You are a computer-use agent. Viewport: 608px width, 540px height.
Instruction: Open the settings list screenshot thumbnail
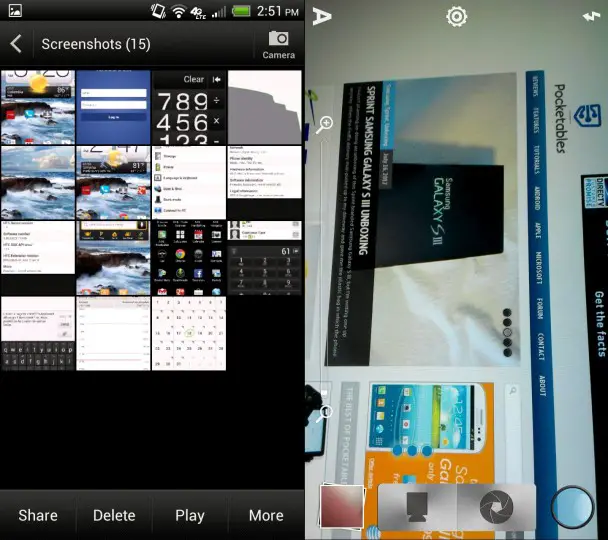click(189, 183)
